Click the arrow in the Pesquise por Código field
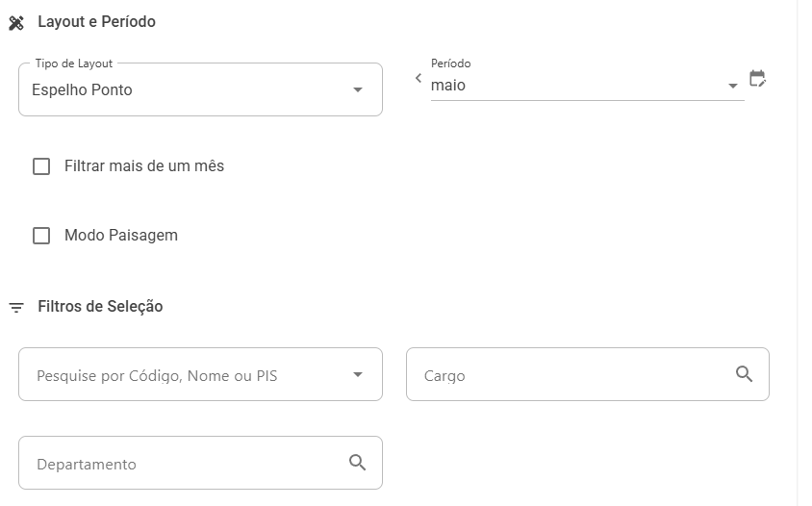This screenshot has height=506, width=812. tap(357, 374)
